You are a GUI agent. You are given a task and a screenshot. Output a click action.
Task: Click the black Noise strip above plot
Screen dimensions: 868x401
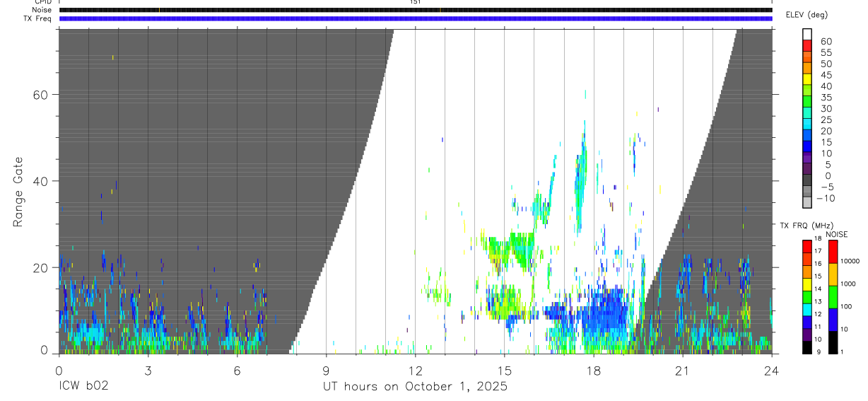pyautogui.click(x=415, y=10)
